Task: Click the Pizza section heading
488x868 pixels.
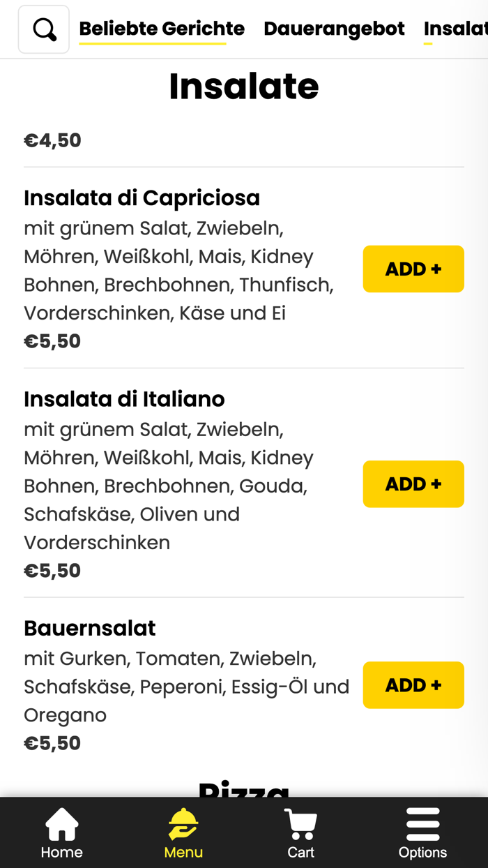Action: [244, 792]
